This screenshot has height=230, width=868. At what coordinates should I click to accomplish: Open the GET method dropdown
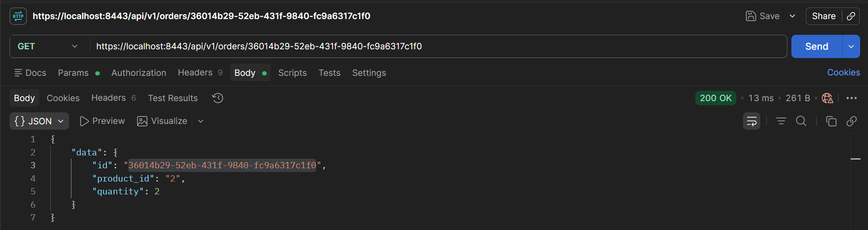(48, 46)
